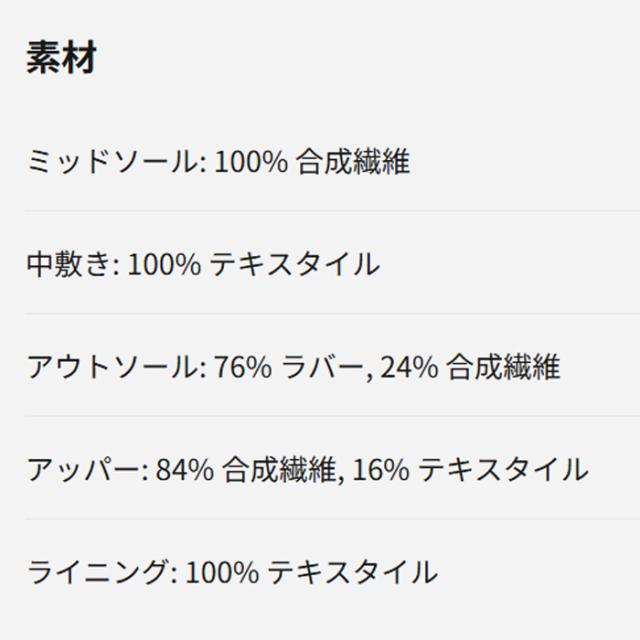Click the 76% value in アウトソール row
Image resolution: width=640 pixels, height=640 pixels.
[x=240, y=368]
